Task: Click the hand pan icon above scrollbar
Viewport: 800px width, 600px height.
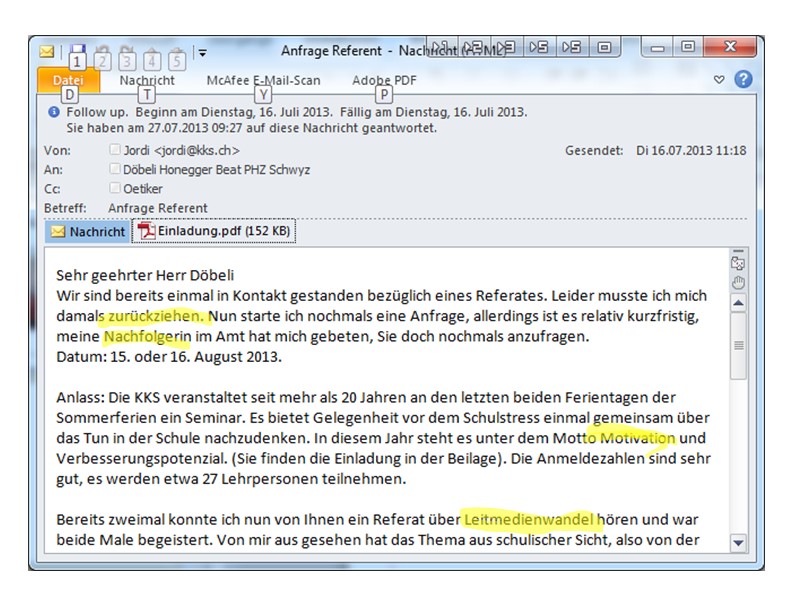Action: [x=739, y=282]
